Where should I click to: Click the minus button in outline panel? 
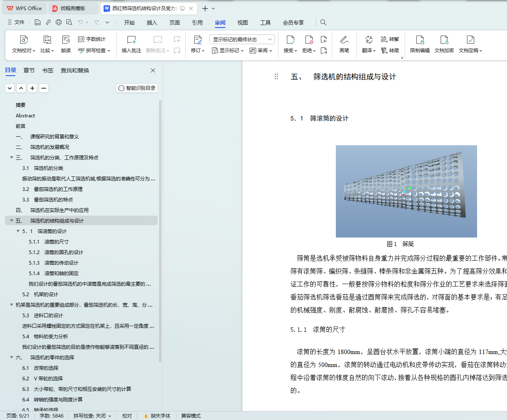click(x=44, y=88)
